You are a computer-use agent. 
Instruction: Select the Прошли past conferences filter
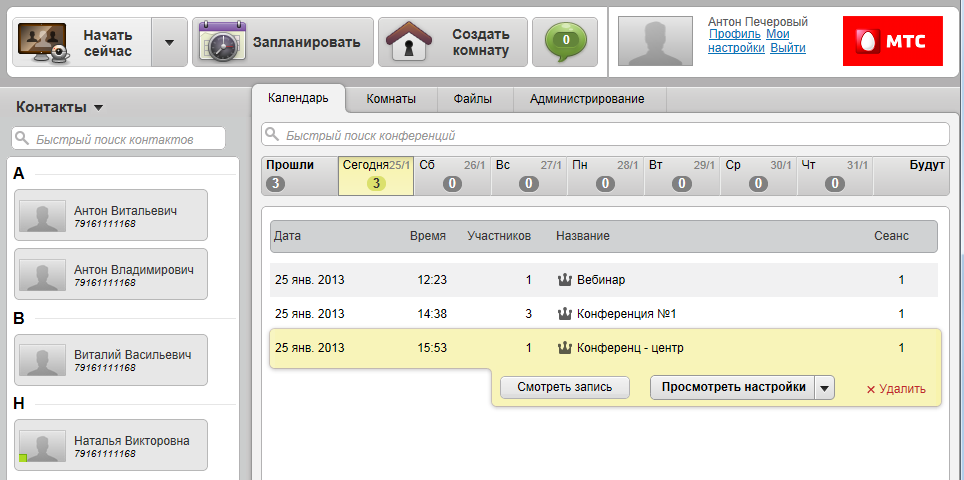[x=290, y=175]
